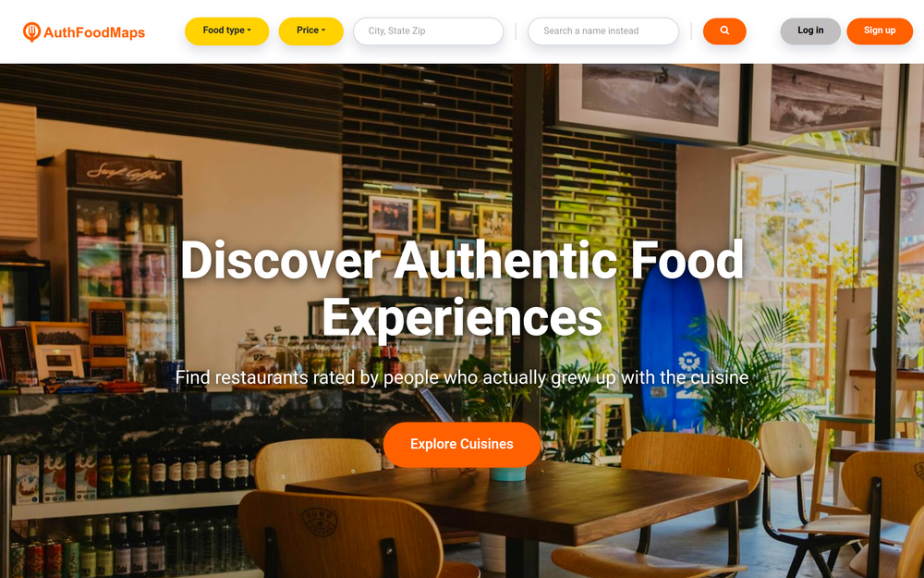Click the small caret beside Food type
This screenshot has height=578, width=924.
point(249,31)
